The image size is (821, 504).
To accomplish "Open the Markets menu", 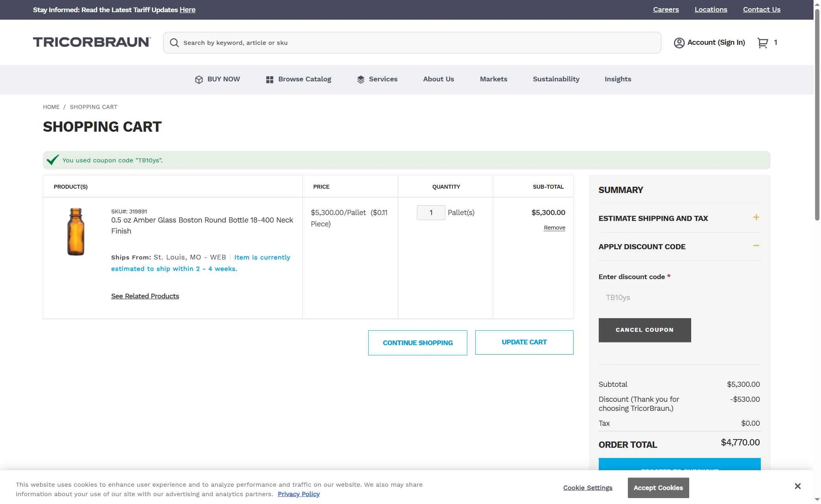I will [x=493, y=79].
